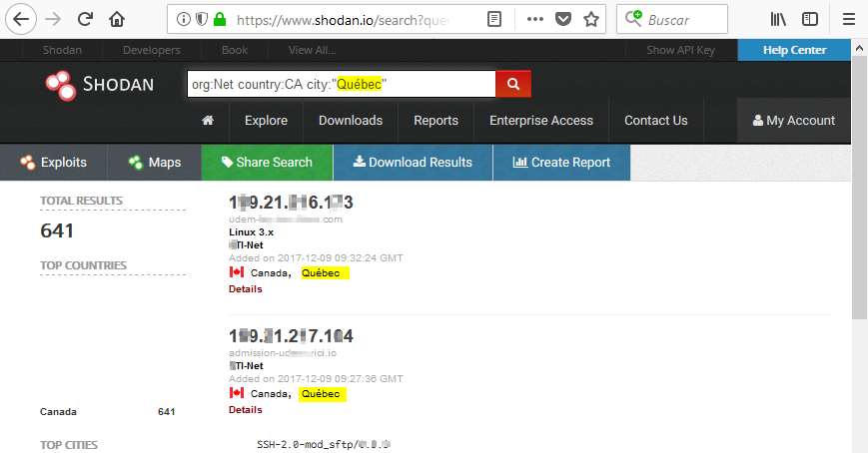Open Enterprise Access navigation item
The image size is (868, 453).
click(x=541, y=121)
